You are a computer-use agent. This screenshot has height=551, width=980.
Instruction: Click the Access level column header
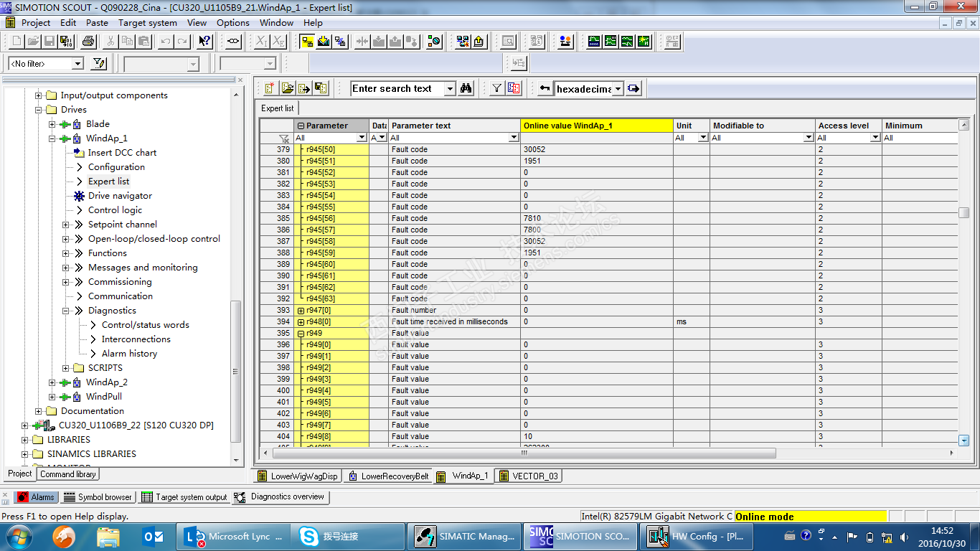click(x=849, y=126)
